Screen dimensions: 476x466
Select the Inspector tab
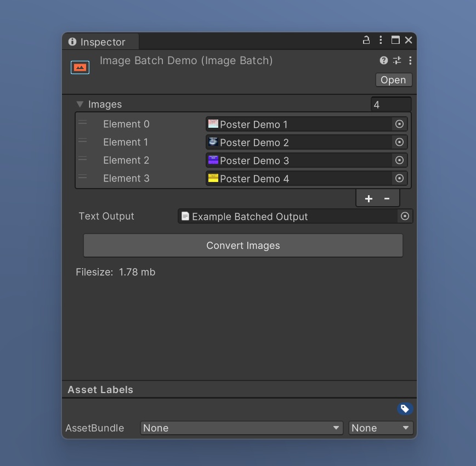tap(100, 42)
